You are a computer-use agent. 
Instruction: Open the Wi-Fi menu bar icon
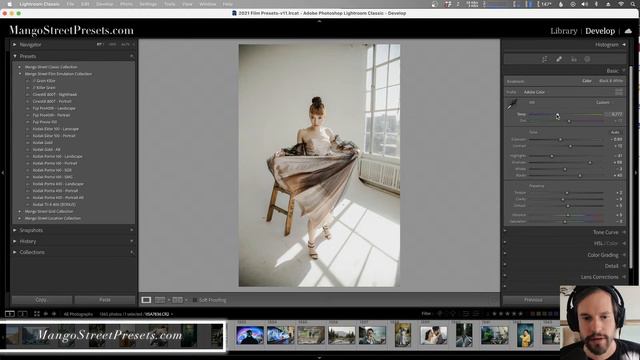click(621, 4)
